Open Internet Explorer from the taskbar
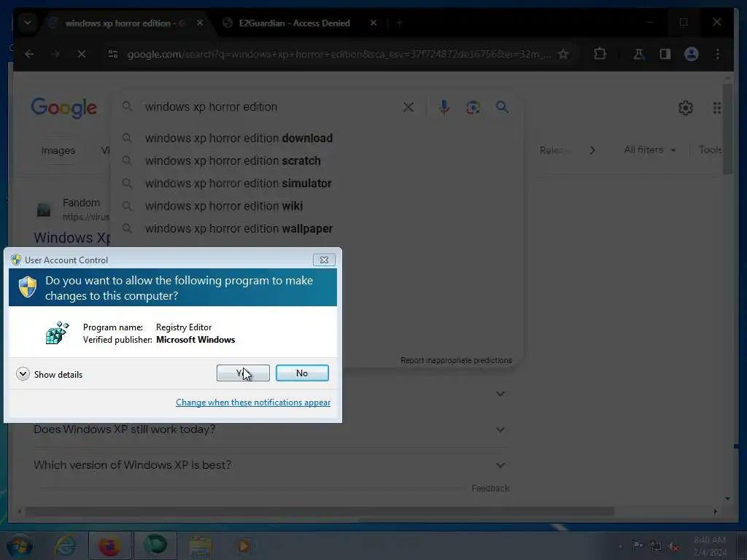Image resolution: width=747 pixels, height=560 pixels. [x=65, y=545]
